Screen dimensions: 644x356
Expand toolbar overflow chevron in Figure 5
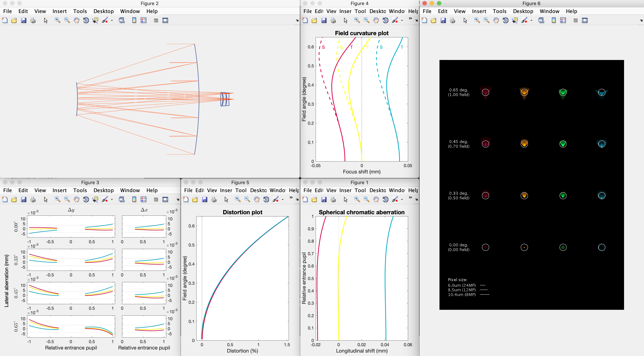coord(291,198)
